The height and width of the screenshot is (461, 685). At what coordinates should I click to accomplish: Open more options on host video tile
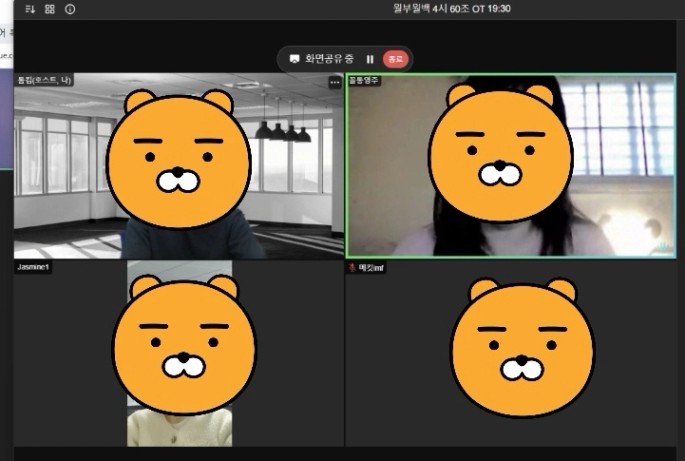(334, 83)
